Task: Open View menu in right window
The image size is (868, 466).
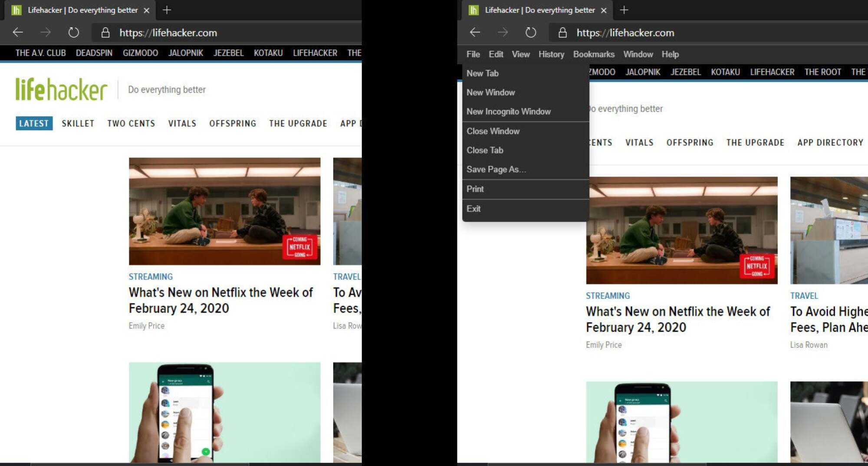Action: [520, 54]
